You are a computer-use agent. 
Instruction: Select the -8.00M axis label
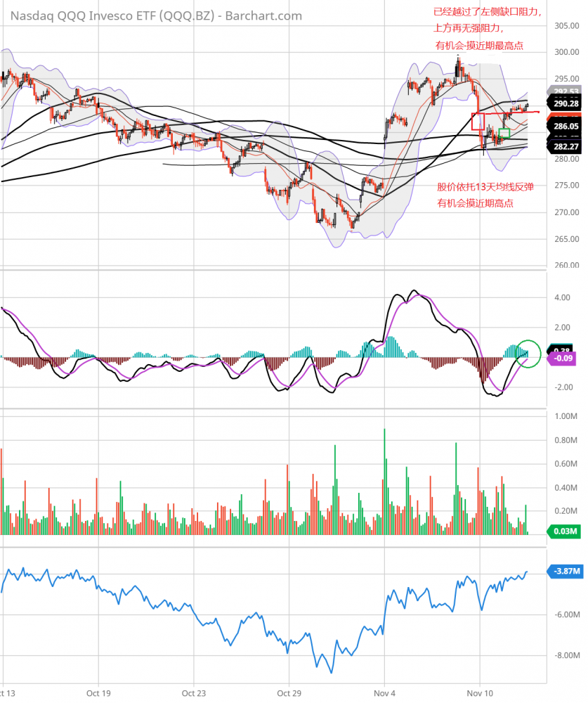[x=567, y=655]
